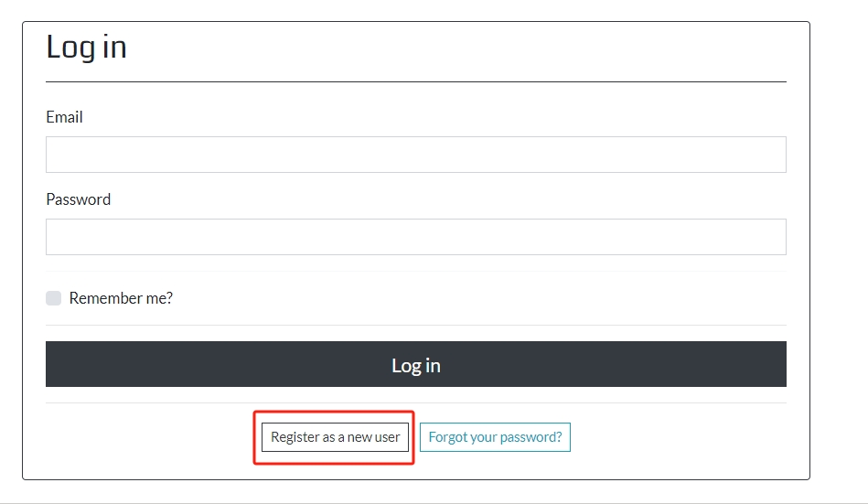
Task: Select the box under the Password label
Action: point(415,237)
